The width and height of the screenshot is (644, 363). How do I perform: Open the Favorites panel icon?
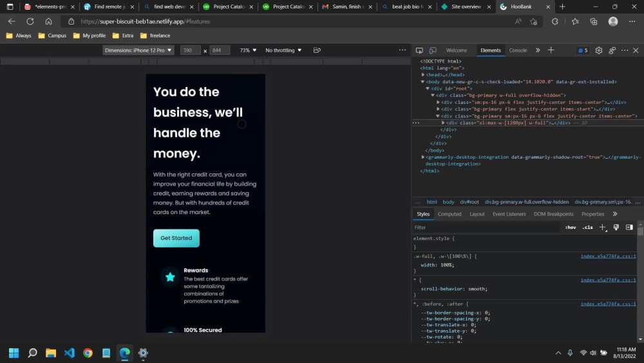[x=575, y=21]
